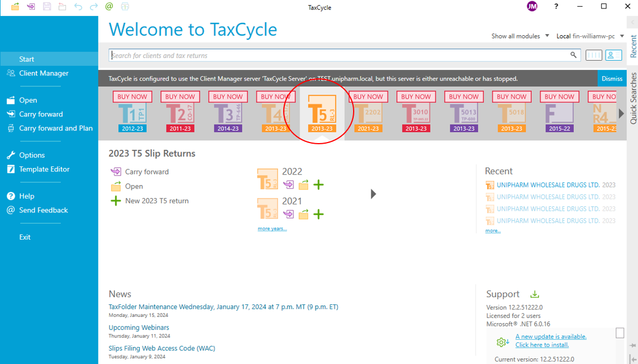Click the new update available install link
The height and width of the screenshot is (364, 638).
pos(551,341)
